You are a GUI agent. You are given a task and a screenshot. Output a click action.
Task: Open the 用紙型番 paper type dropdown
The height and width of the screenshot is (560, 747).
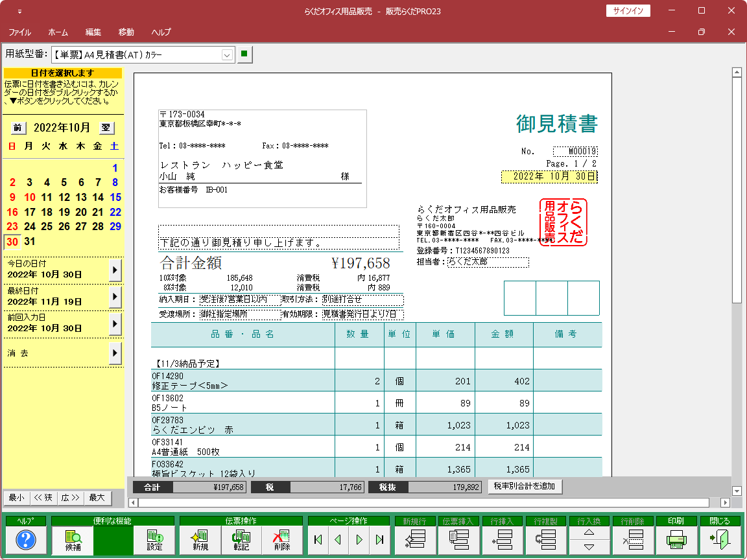click(x=227, y=55)
